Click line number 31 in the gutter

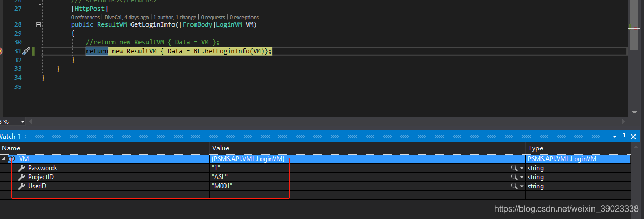point(18,51)
